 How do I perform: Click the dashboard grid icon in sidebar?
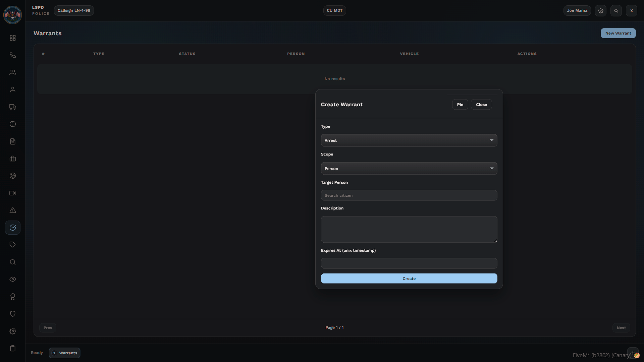click(13, 38)
